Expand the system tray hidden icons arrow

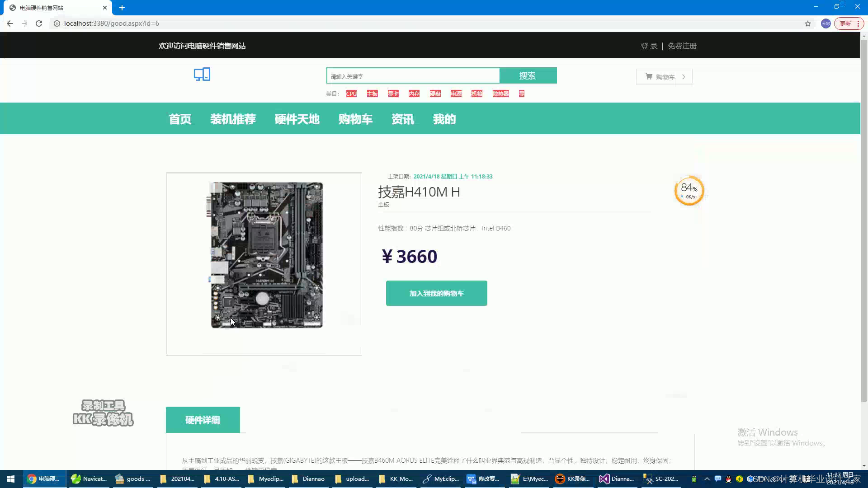coord(707,479)
